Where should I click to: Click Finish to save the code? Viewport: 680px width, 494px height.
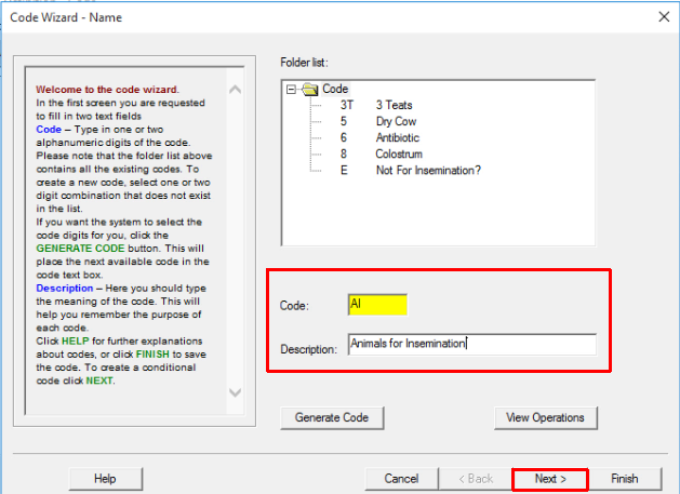click(x=623, y=479)
